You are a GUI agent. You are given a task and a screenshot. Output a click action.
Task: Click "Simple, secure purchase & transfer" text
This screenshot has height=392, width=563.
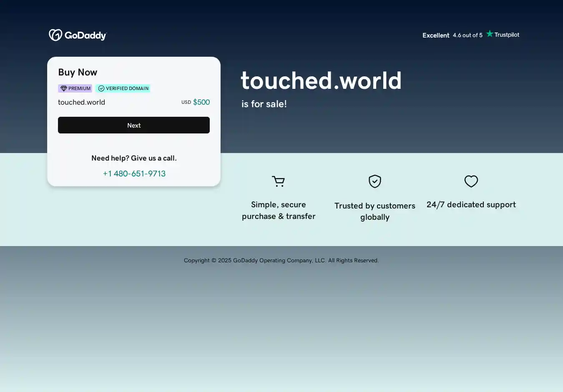279,211
